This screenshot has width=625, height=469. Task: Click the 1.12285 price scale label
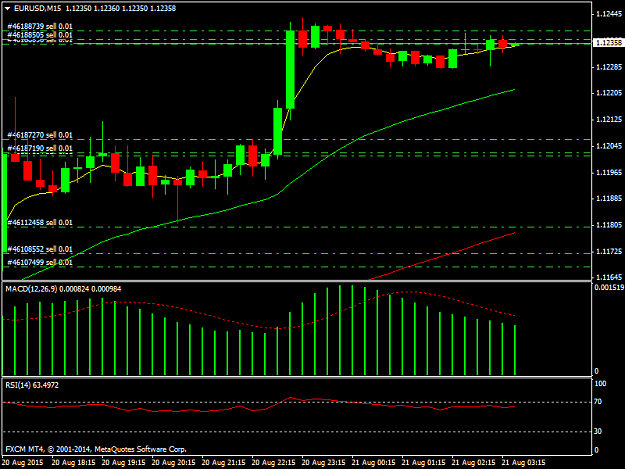(609, 67)
